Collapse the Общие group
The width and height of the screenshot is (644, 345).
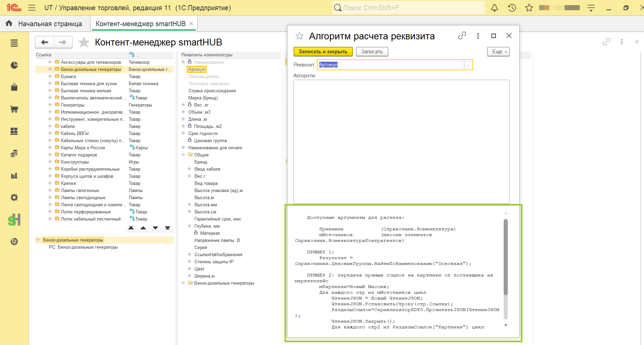point(183,155)
